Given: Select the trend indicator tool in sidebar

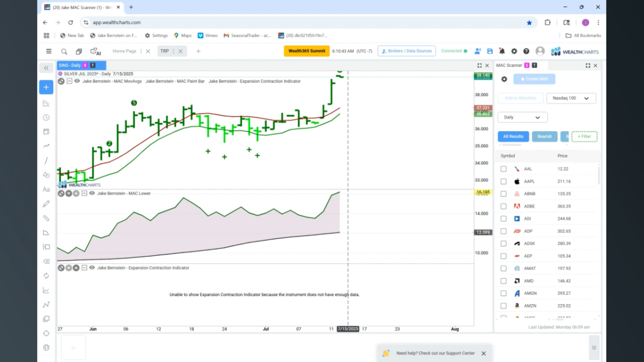Looking at the screenshot, I should (46, 146).
